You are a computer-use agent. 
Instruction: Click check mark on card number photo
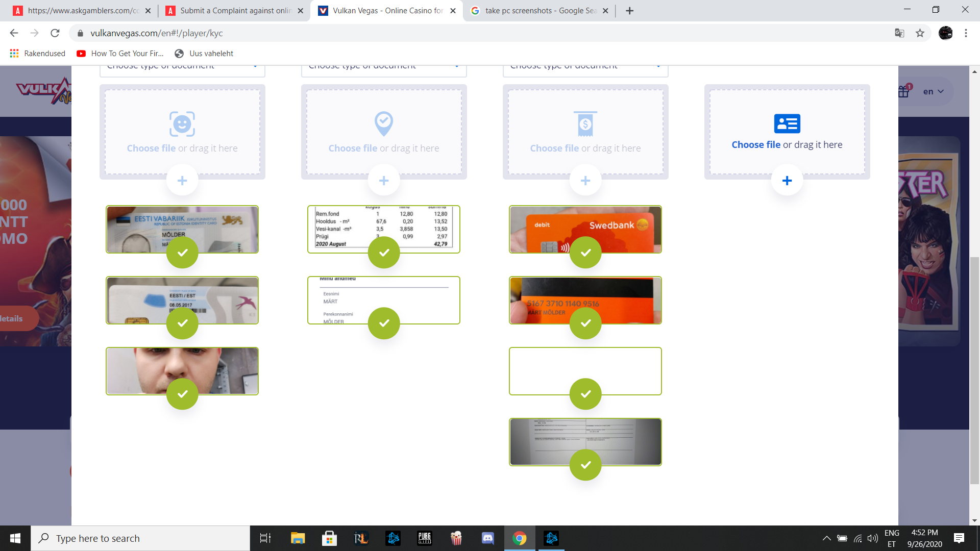pos(585,323)
